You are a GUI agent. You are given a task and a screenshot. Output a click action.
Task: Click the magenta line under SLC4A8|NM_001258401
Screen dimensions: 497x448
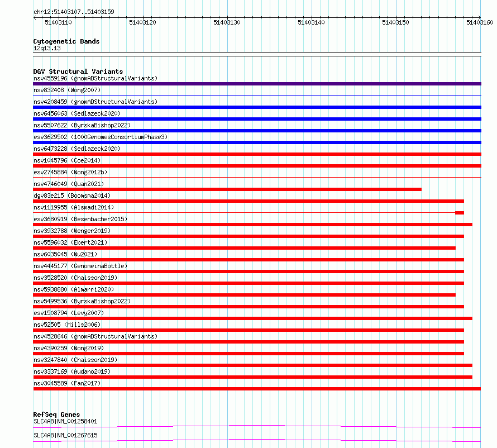(257, 426)
